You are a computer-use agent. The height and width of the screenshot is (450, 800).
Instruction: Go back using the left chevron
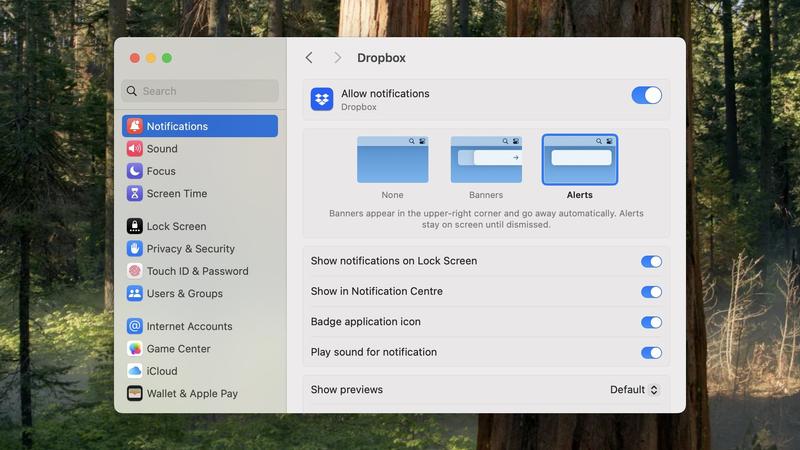[x=309, y=58]
